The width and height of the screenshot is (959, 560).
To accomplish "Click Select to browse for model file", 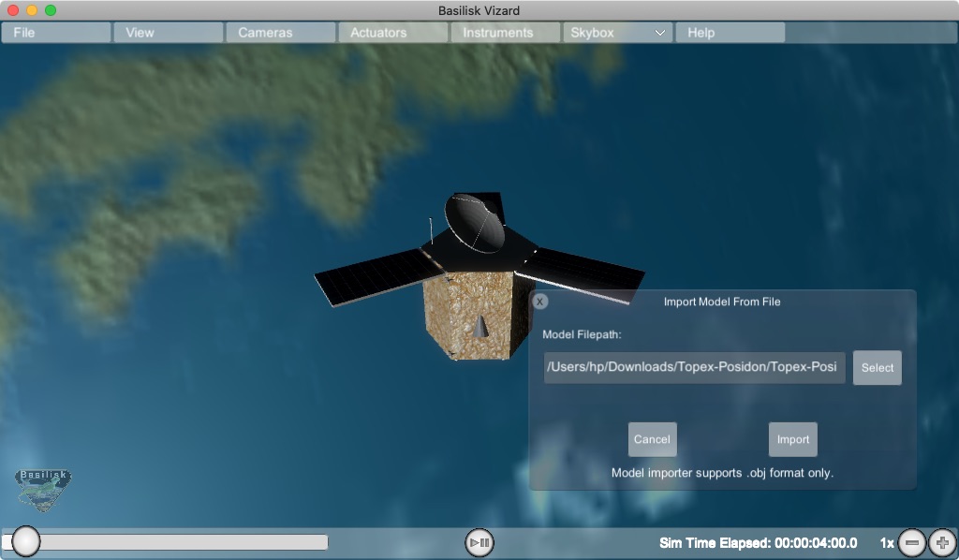I will click(877, 368).
